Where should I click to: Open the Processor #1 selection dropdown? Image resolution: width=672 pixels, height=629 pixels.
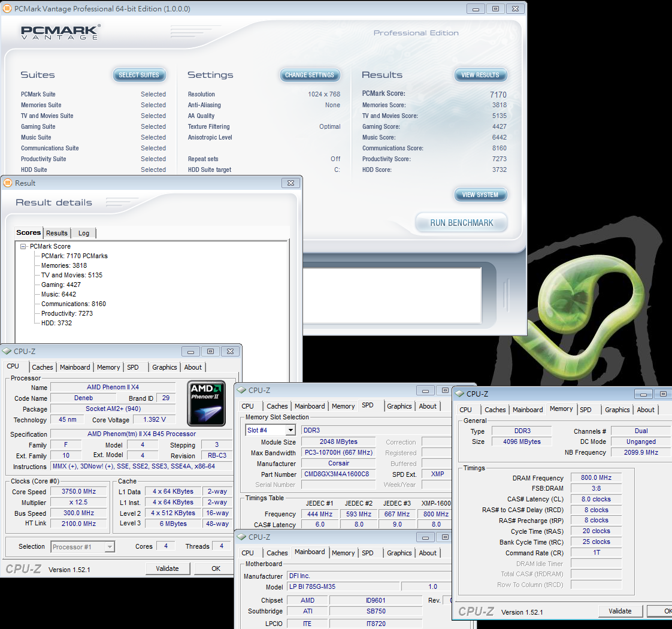(x=110, y=547)
